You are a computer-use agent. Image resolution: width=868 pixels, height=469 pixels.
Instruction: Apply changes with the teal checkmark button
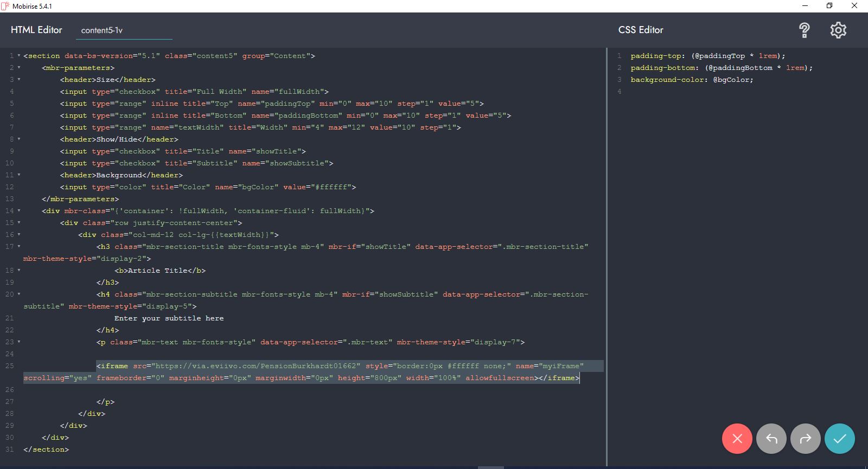pyautogui.click(x=839, y=439)
